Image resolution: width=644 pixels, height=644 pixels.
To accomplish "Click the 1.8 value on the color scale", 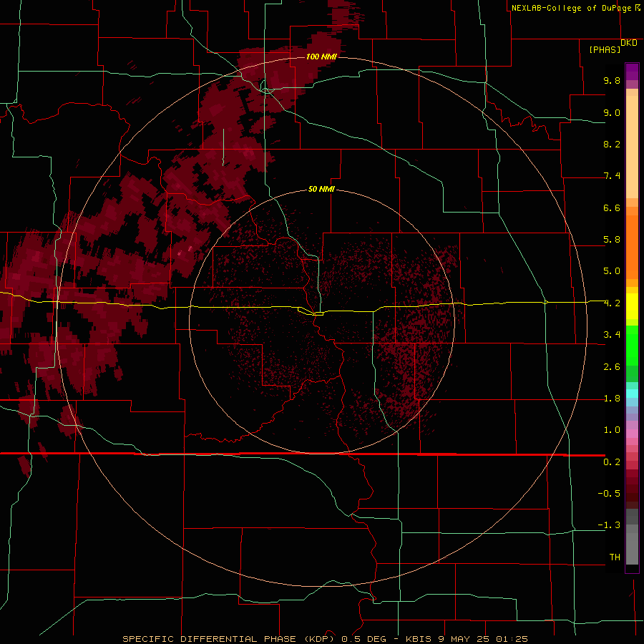I will (612, 399).
